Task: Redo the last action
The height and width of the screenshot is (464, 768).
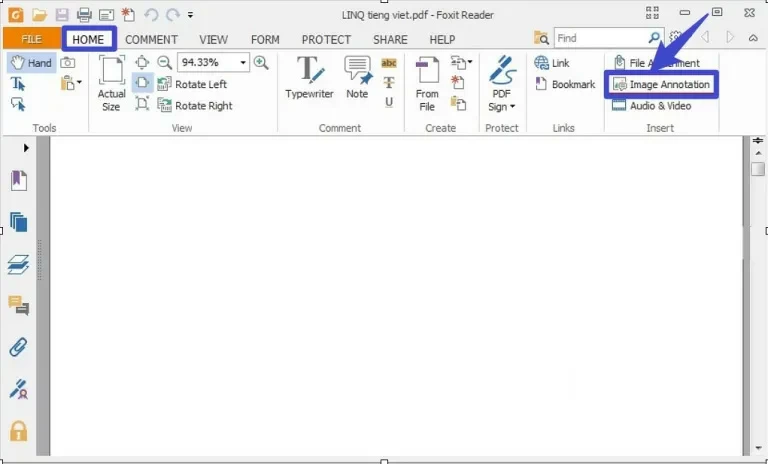Action: (x=172, y=15)
